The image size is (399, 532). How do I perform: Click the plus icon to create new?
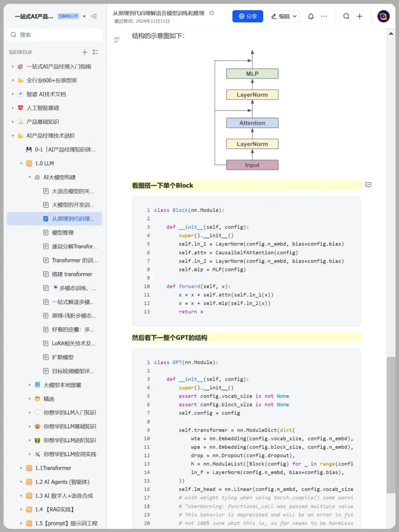[359, 16]
